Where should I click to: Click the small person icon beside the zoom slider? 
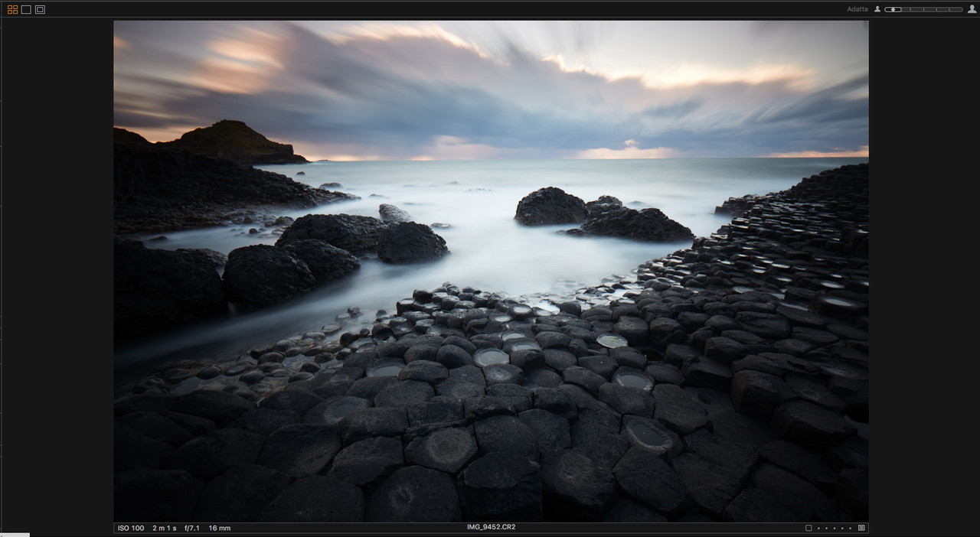[x=877, y=9]
